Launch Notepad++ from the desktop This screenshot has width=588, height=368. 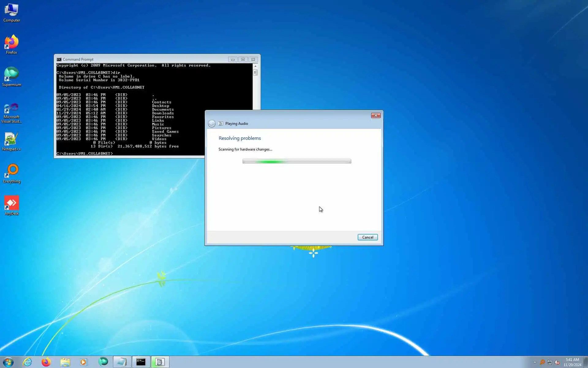11,141
